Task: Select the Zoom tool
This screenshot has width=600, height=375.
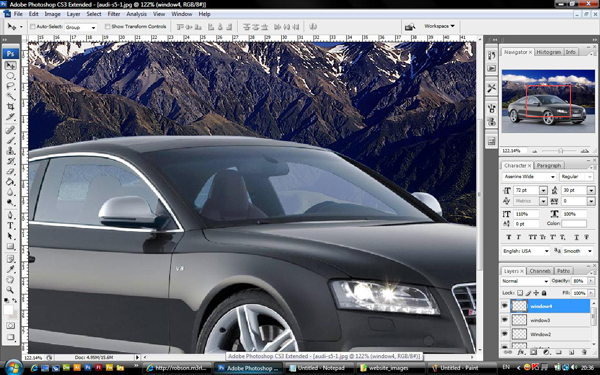Action: tap(10, 290)
